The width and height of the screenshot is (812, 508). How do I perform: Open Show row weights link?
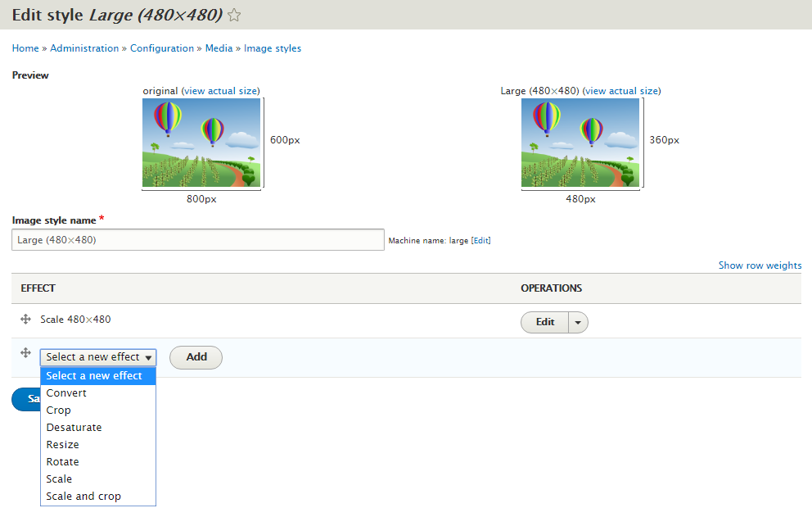click(760, 265)
